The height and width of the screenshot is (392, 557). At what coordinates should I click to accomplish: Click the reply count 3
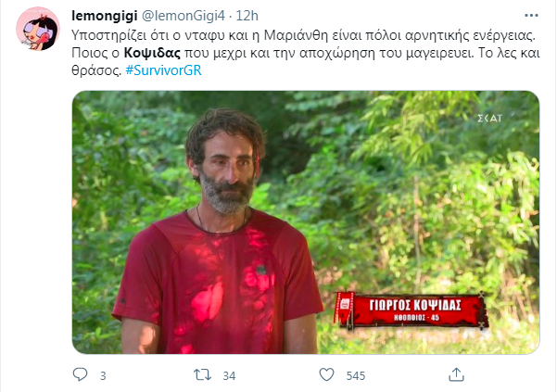click(103, 375)
